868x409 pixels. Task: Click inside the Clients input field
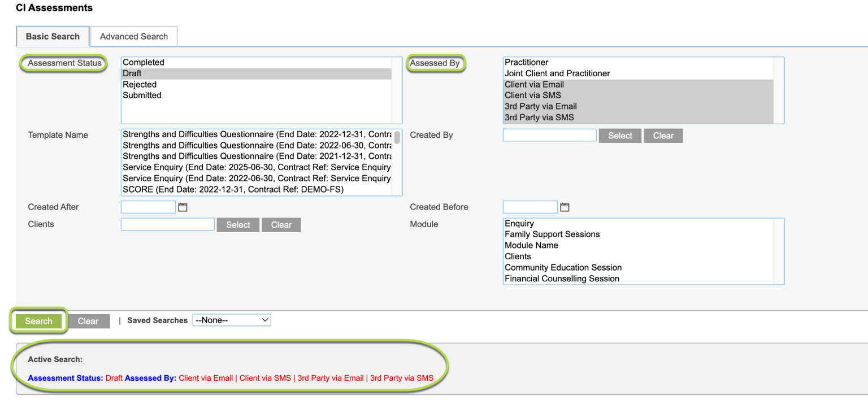(167, 224)
